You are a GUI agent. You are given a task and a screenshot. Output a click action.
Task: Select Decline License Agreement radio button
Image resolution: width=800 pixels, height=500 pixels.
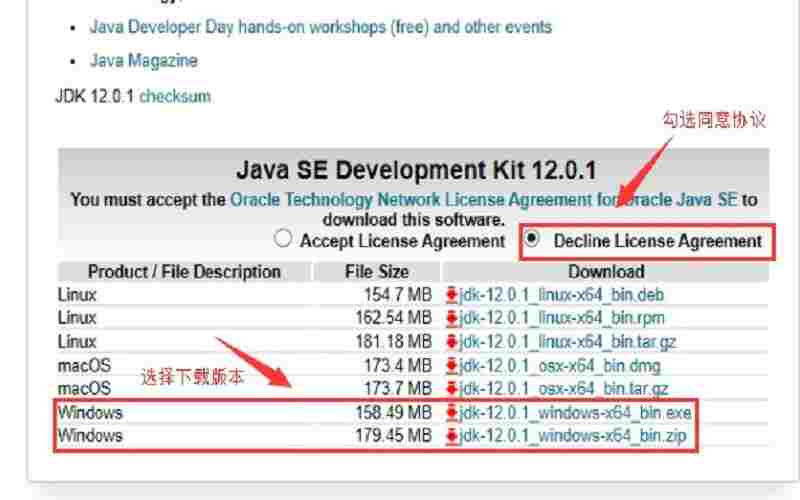(x=532, y=238)
